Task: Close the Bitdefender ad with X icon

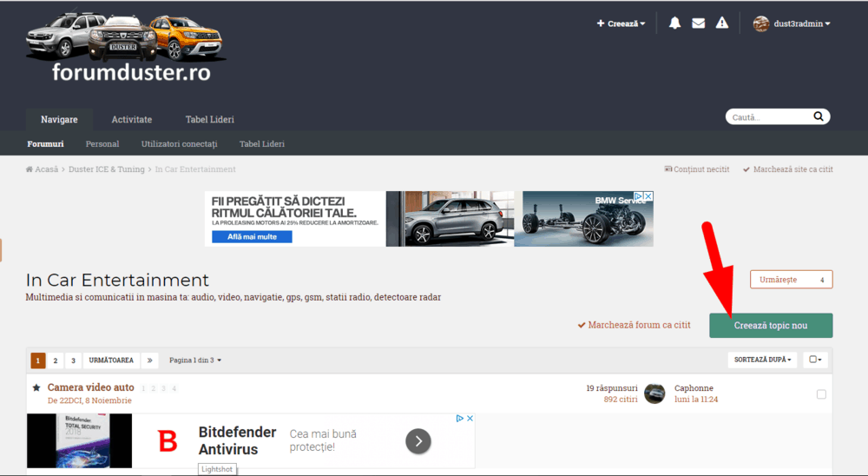Action: (470, 419)
